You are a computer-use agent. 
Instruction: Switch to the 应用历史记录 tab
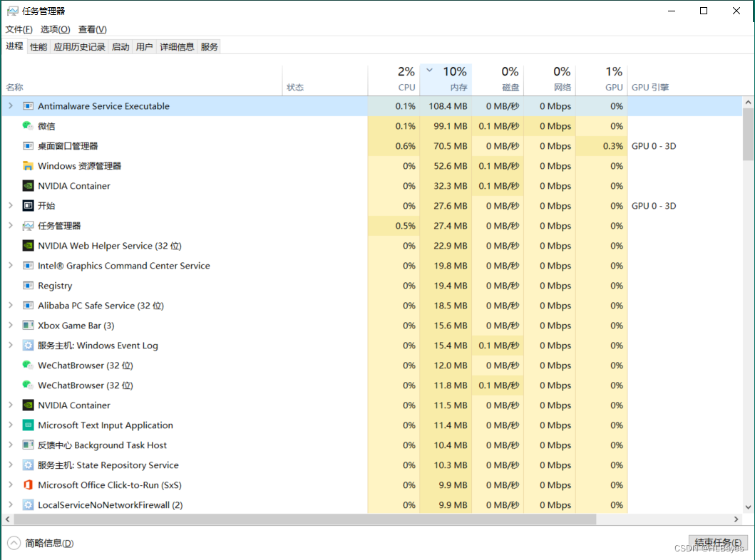point(79,47)
